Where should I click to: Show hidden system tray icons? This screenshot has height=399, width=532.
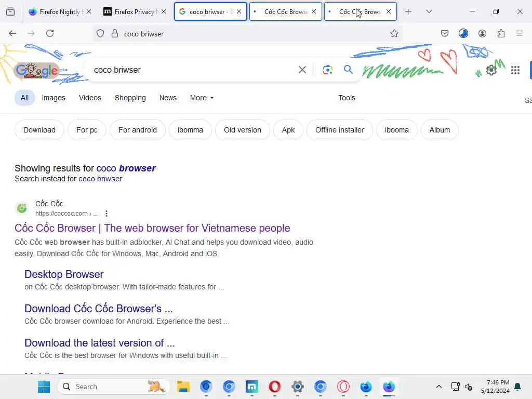click(438, 387)
